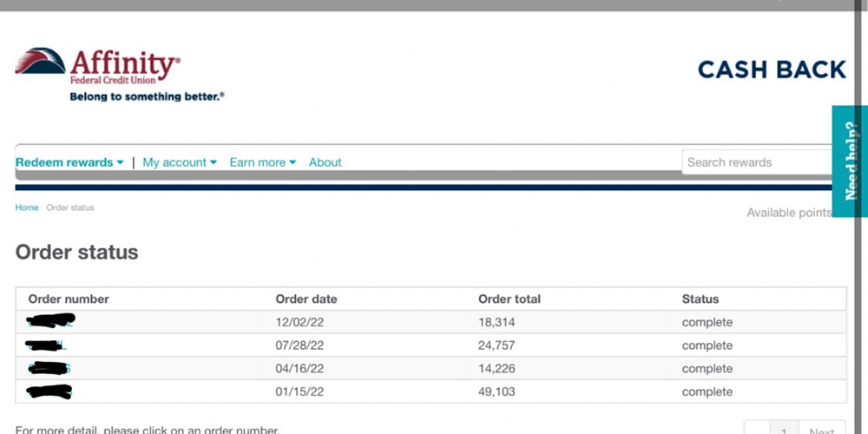868x434 pixels.
Task: Click the CASH BACK heading
Action: (772, 69)
